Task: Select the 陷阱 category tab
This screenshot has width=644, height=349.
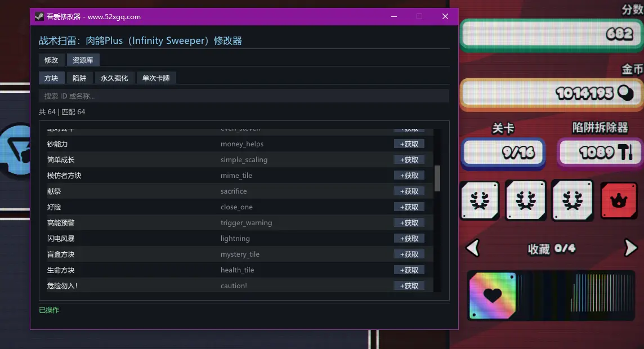Action: point(79,78)
